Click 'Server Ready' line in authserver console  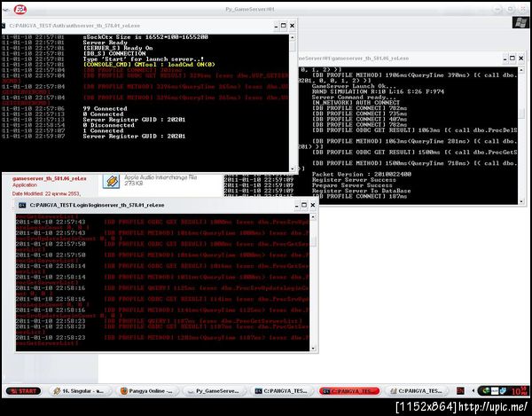(x=106, y=43)
